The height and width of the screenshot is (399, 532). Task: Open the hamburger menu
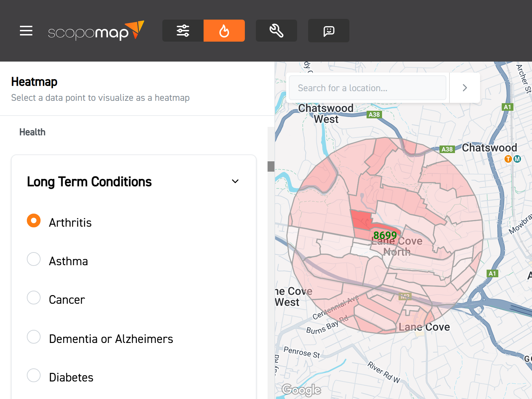click(x=26, y=31)
